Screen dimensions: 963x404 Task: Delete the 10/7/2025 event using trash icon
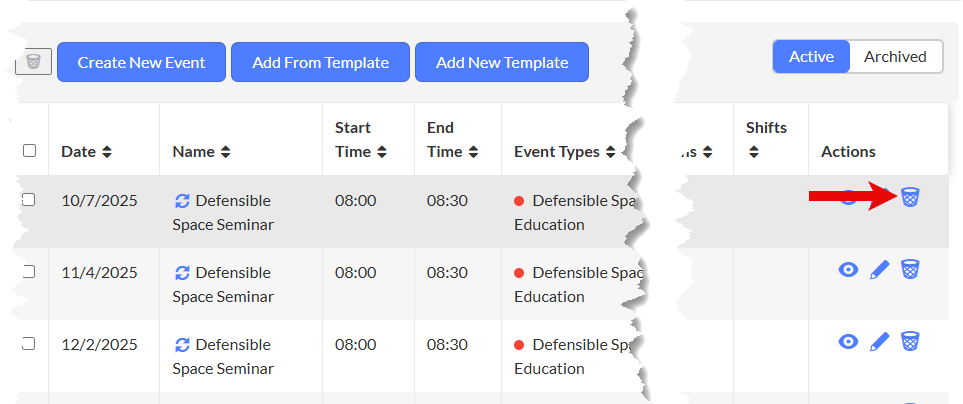[909, 197]
